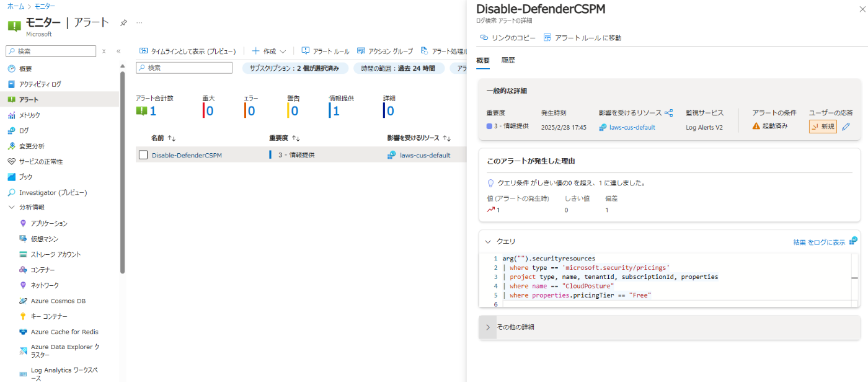Click the share icon beside 影響を受けるリソース

(668, 113)
